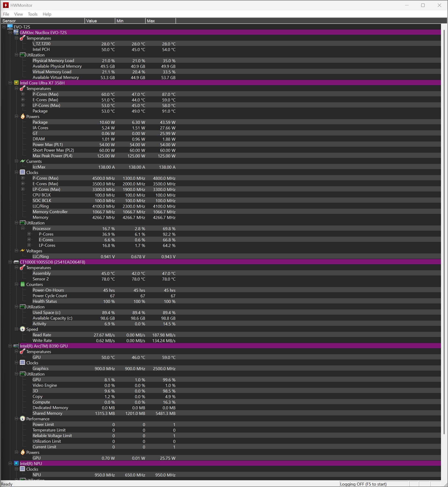This screenshot has width=448, height=487.
Task: Click the GPU Powers flame icon
Action: [x=23, y=452]
